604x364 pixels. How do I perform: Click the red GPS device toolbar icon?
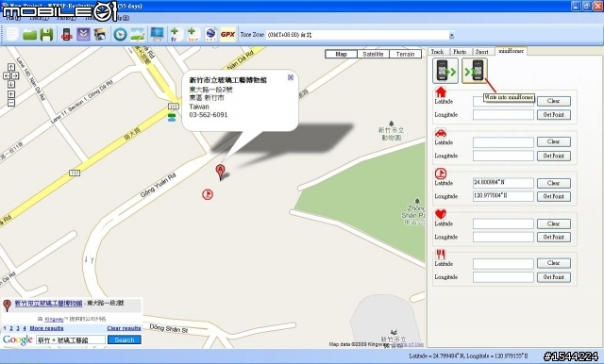coord(67,35)
